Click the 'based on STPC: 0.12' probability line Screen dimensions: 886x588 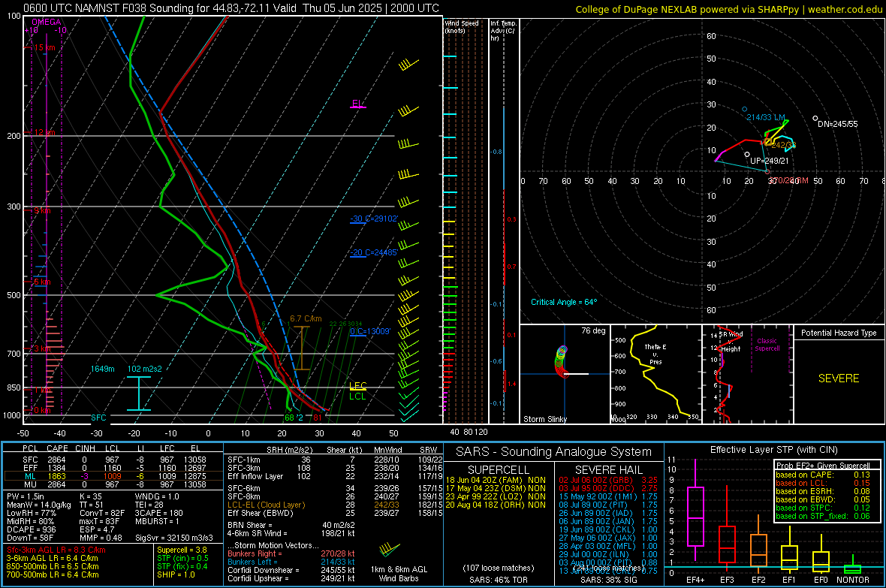823,508
